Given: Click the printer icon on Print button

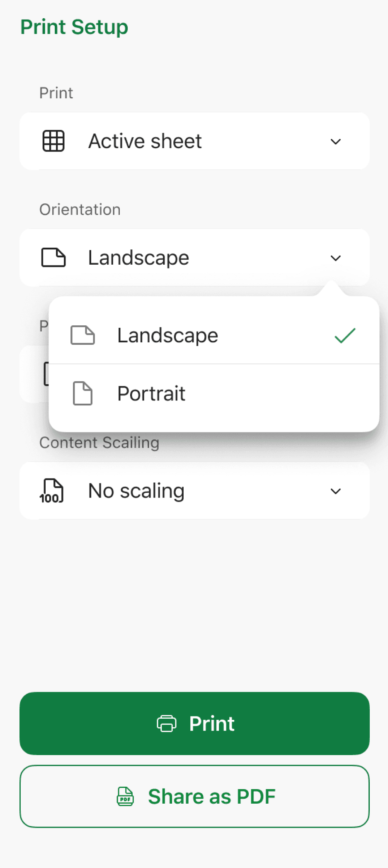Looking at the screenshot, I should 167,724.
